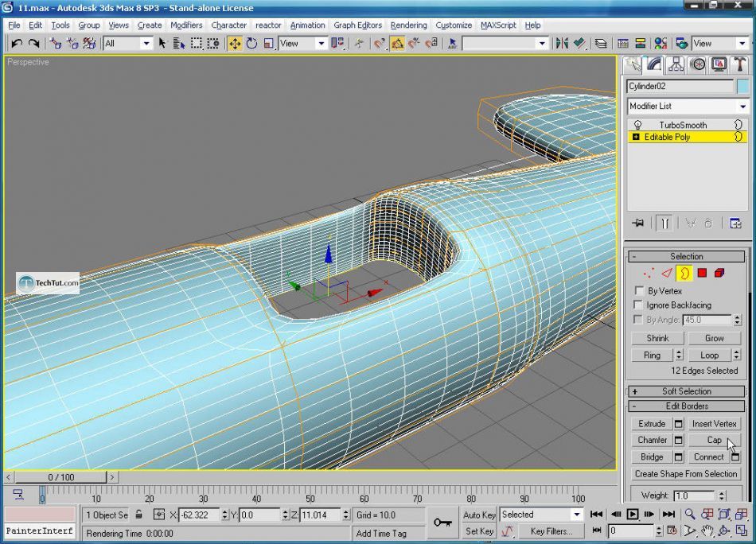Enable the By Vertex checkbox

coord(639,290)
